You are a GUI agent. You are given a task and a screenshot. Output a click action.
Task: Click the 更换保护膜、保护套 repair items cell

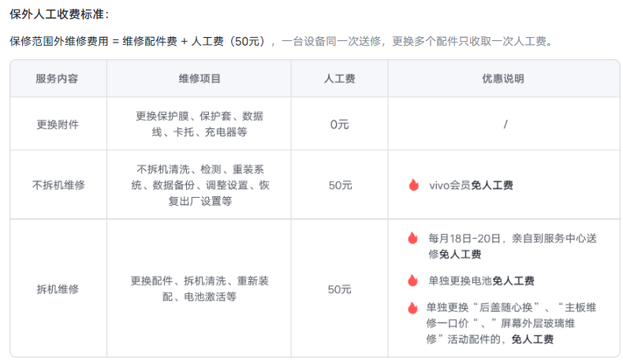tap(199, 124)
